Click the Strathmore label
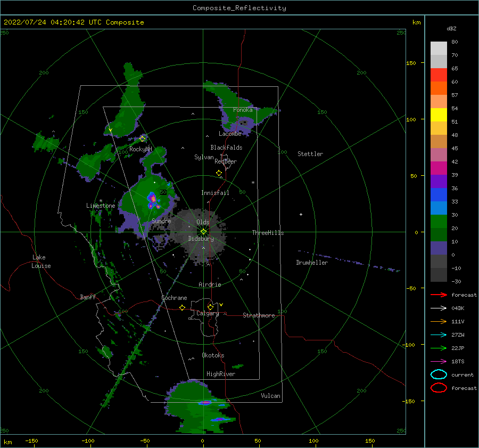 point(259,315)
